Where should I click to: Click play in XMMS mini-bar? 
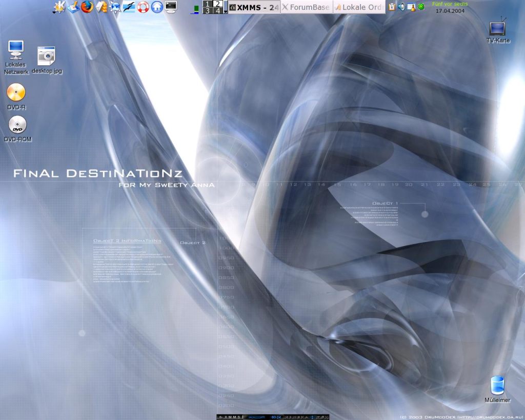291,417
